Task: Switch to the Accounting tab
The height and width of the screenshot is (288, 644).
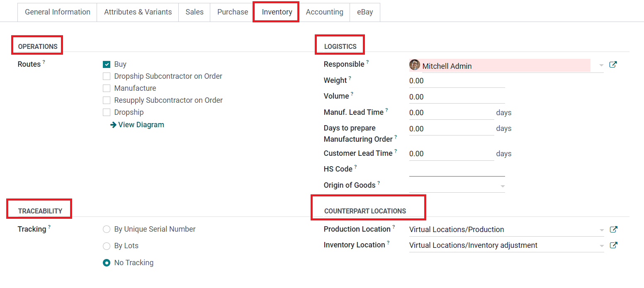Action: [x=324, y=12]
